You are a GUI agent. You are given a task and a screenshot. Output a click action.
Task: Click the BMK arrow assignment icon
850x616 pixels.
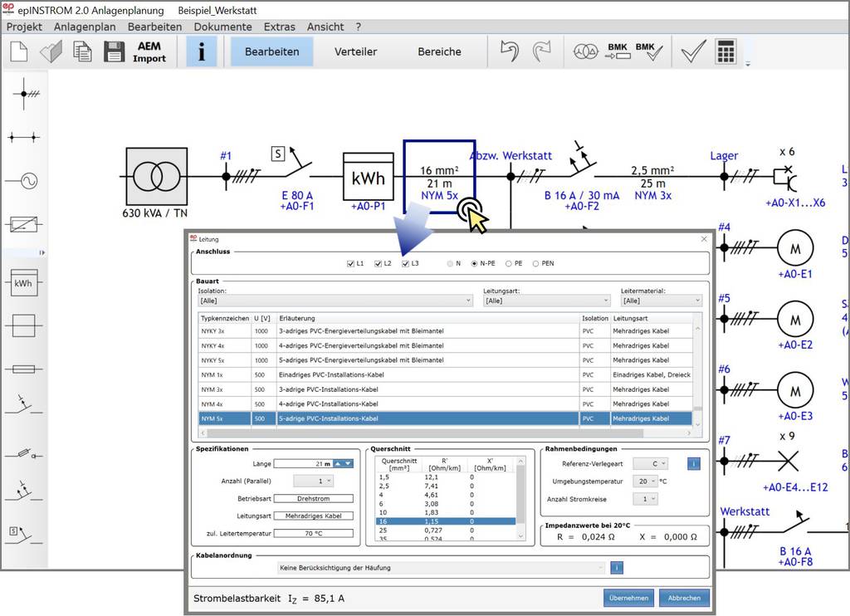coord(618,51)
